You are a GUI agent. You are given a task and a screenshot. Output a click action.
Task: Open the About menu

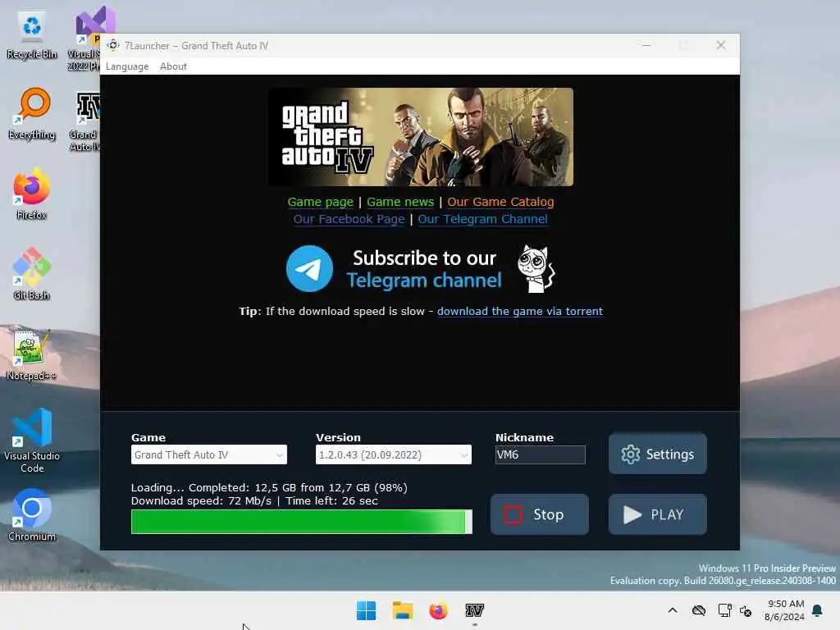click(173, 66)
